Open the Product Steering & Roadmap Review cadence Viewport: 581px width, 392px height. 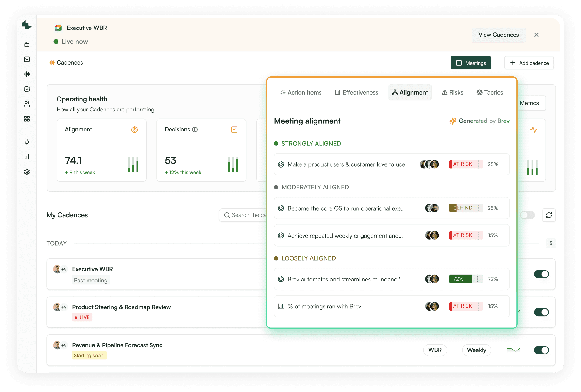(x=121, y=307)
